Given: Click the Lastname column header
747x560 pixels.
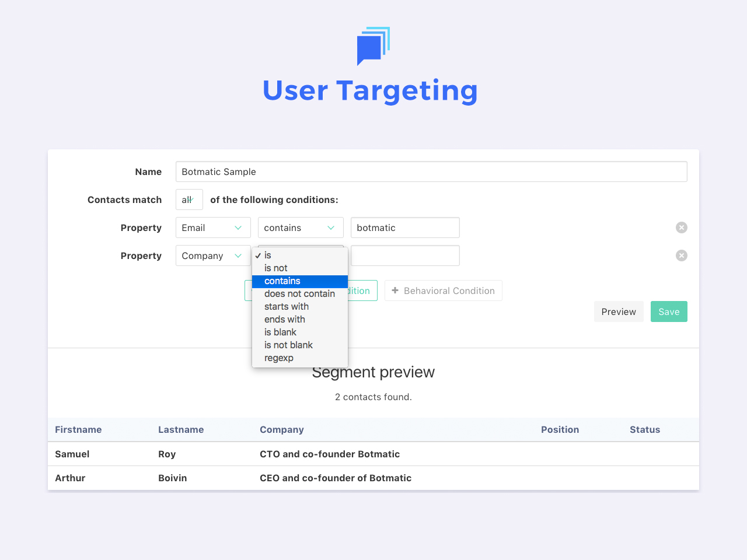Looking at the screenshot, I should (x=181, y=429).
